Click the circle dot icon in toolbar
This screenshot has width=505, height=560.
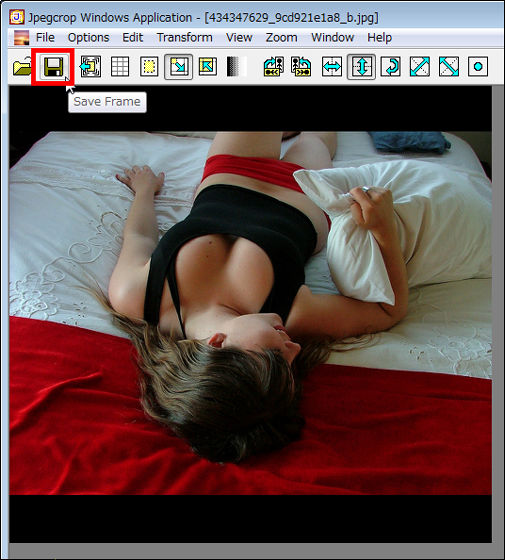pos(478,67)
